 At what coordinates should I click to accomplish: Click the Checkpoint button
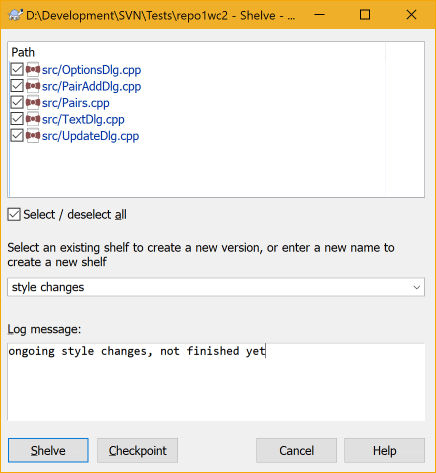[x=137, y=451]
